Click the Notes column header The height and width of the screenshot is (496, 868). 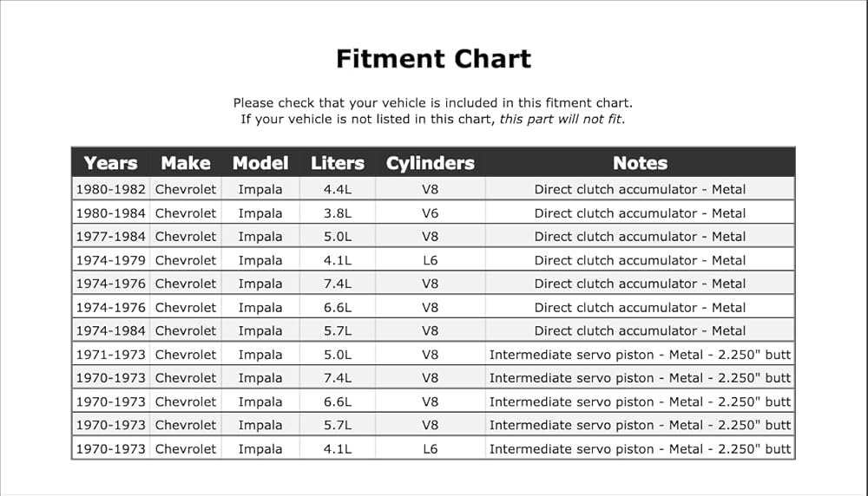point(640,163)
